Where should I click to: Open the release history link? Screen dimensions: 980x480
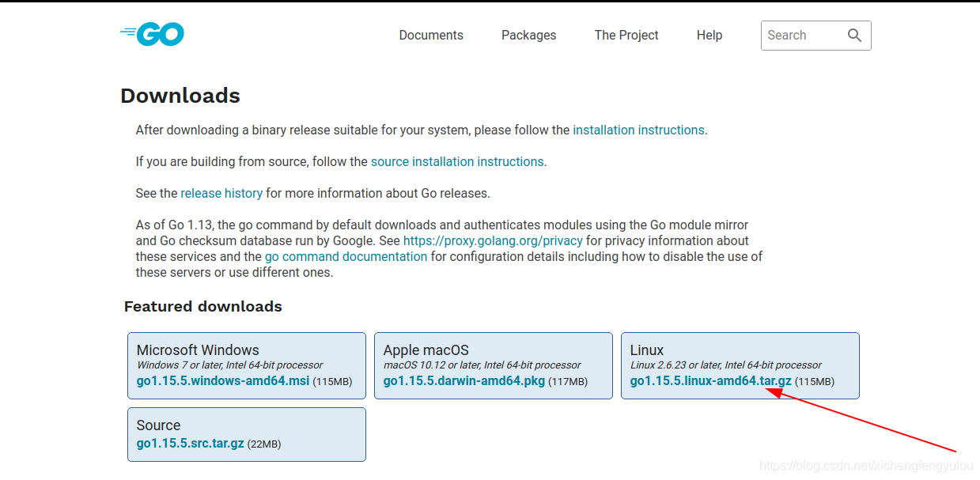pos(221,193)
